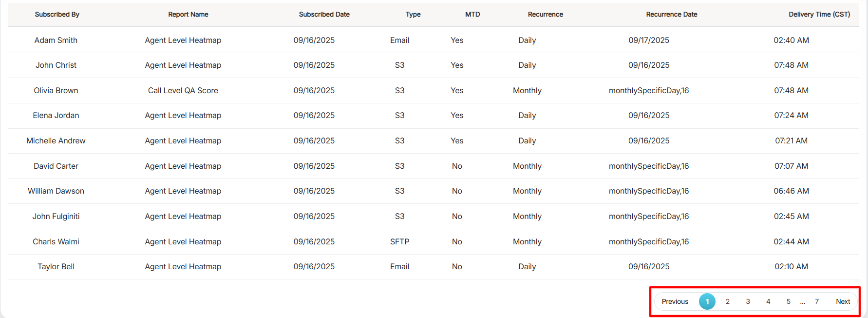This screenshot has height=318, width=868.
Task: Select page 5 in pagination
Action: [788, 301]
